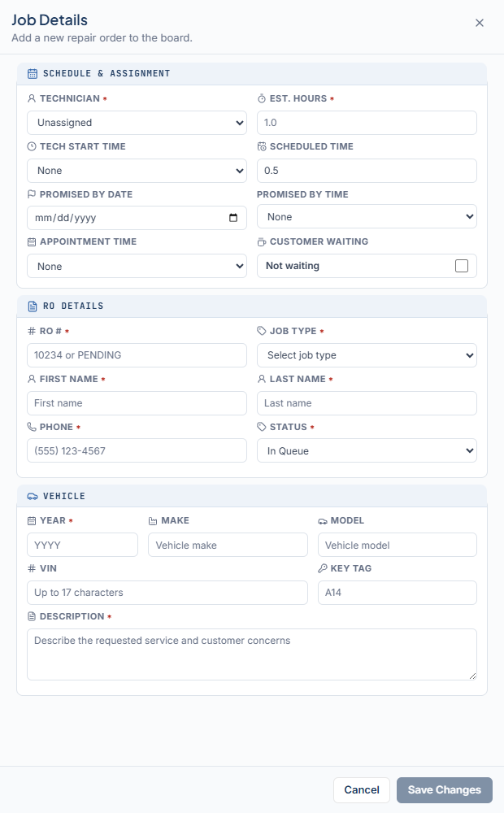
Task: Click the person icon beside First Name
Action: [32, 379]
